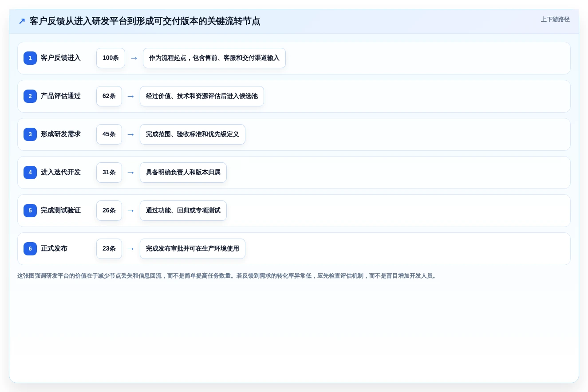Click the description 完成发布审批并可在生产环境使用

click(x=193, y=249)
